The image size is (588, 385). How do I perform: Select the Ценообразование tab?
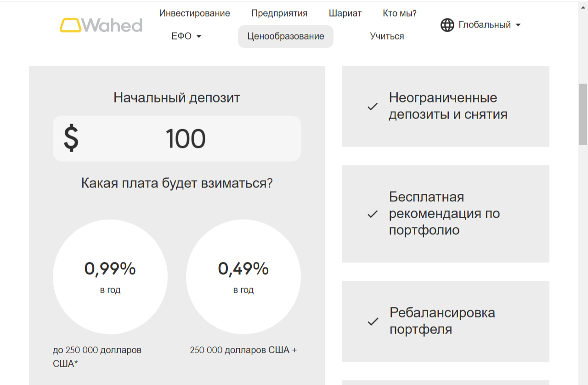[x=285, y=36]
